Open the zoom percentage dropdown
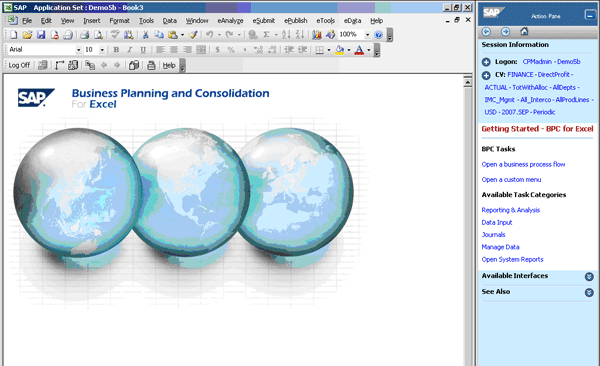The width and height of the screenshot is (600, 366). coord(367,35)
